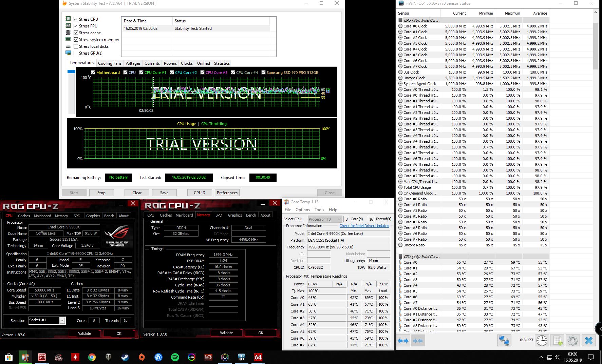Viewport: 602px width, 364px height.
Task: Click Validate in left CPU-Z window
Action: 84,333
